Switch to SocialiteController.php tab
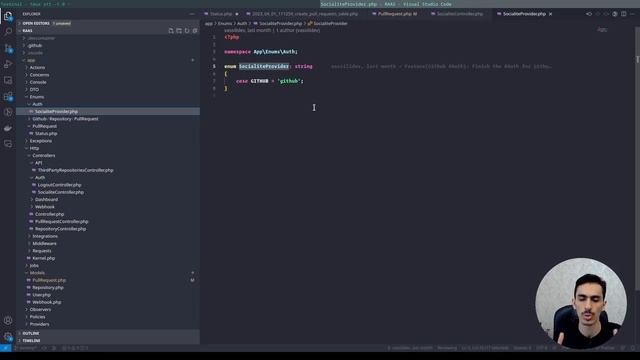 pos(460,14)
